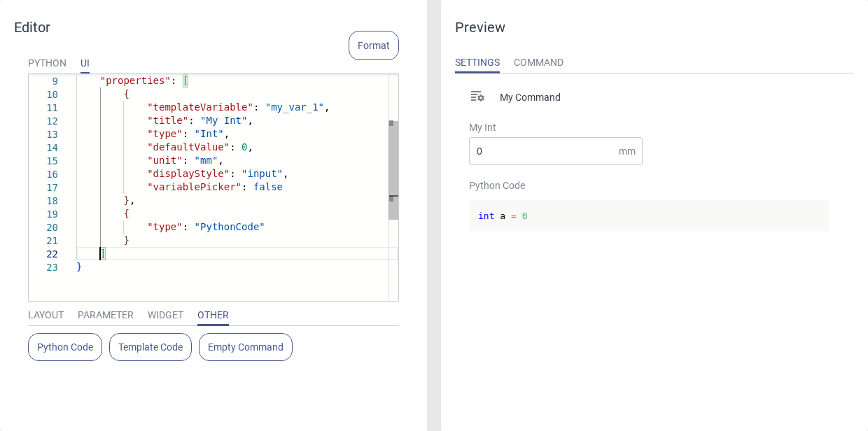The height and width of the screenshot is (431, 868).
Task: Click the My Command settings icon
Action: pos(477,97)
